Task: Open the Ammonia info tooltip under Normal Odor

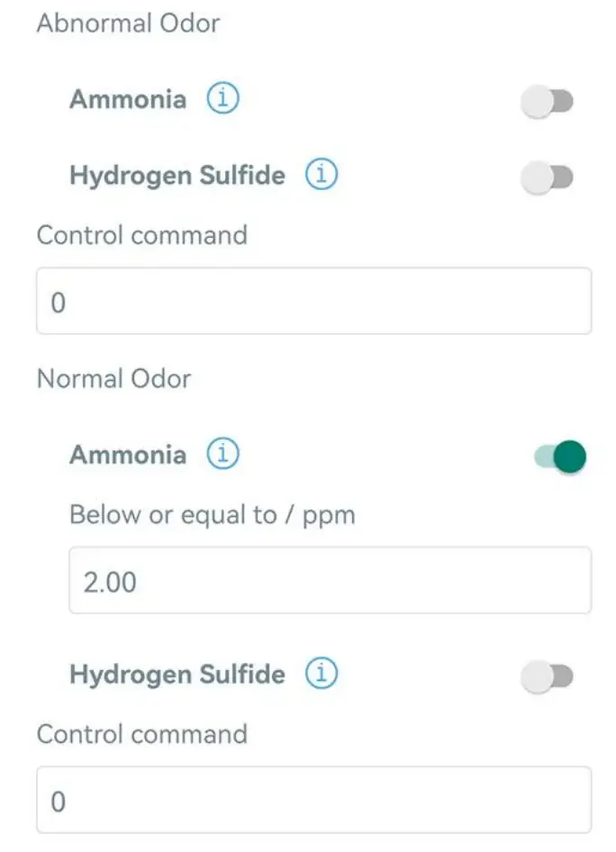Action: point(224,454)
